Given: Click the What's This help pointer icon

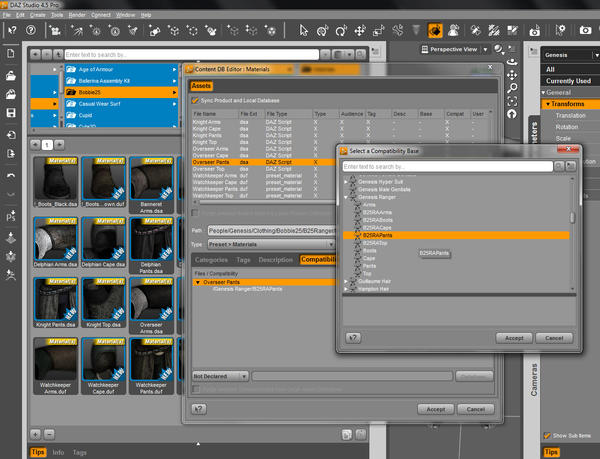Looking at the screenshot, I should tap(12, 30).
